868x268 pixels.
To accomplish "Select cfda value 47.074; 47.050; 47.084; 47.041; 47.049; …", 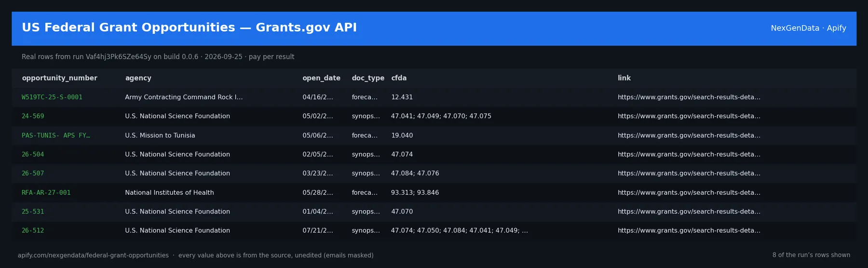I will point(460,231).
